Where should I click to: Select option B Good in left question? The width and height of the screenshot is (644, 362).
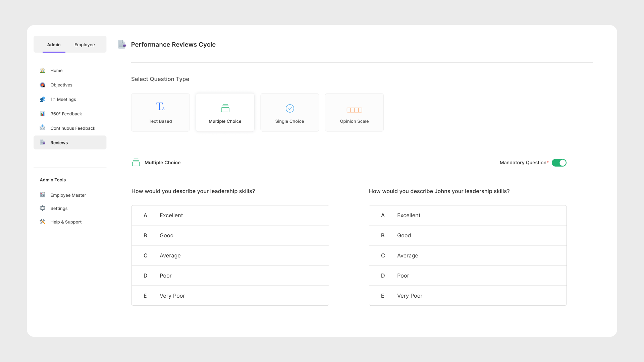[x=230, y=235]
